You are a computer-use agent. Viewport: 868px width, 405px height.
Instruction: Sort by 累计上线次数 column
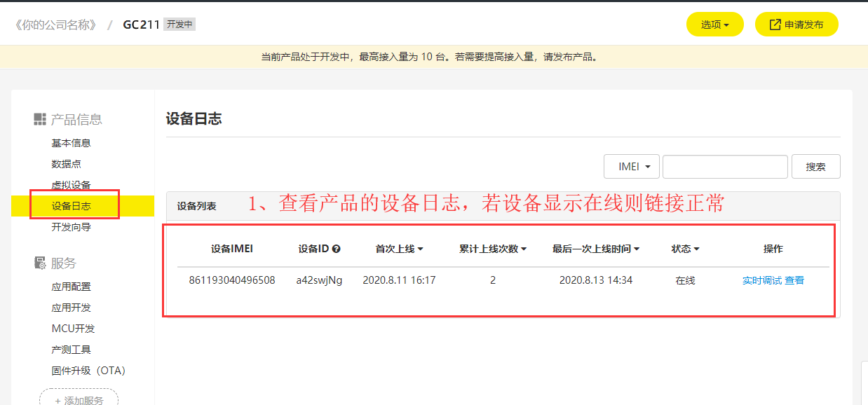(492, 249)
